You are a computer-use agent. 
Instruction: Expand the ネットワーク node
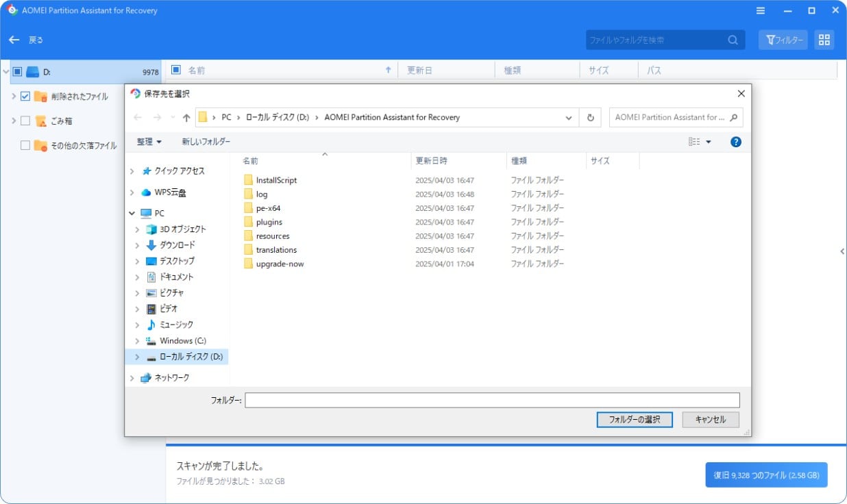pos(132,378)
